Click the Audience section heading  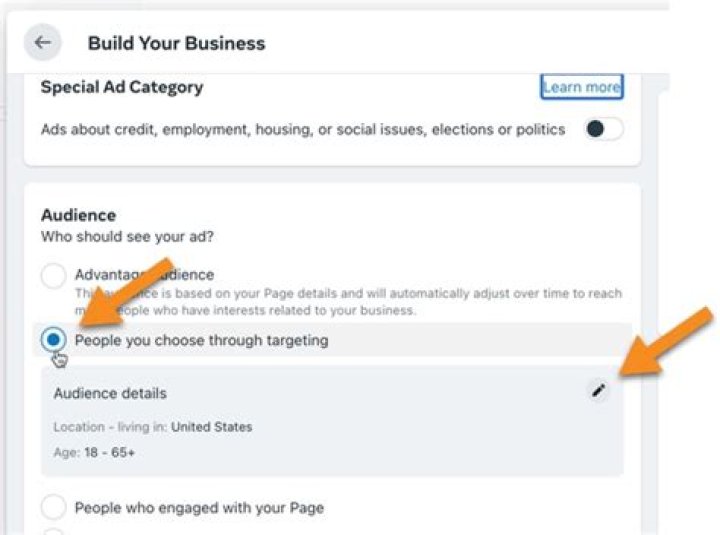pyautogui.click(x=78, y=215)
